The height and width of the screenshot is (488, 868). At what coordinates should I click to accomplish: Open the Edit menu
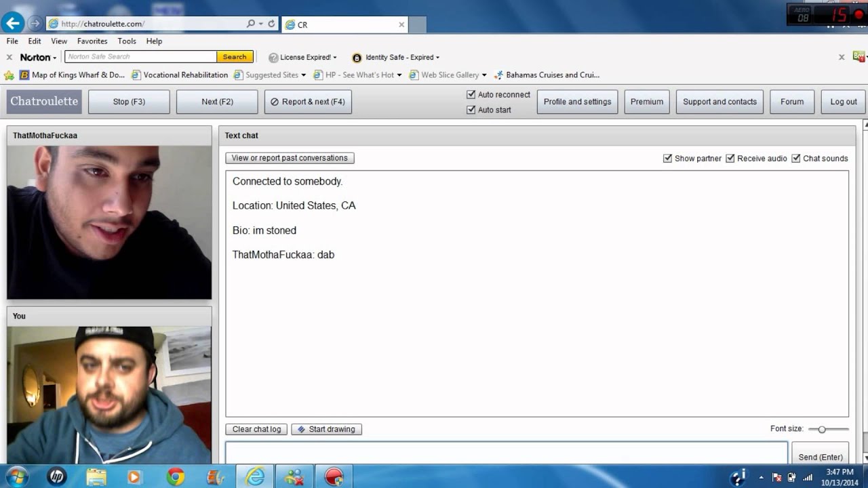[x=35, y=41]
